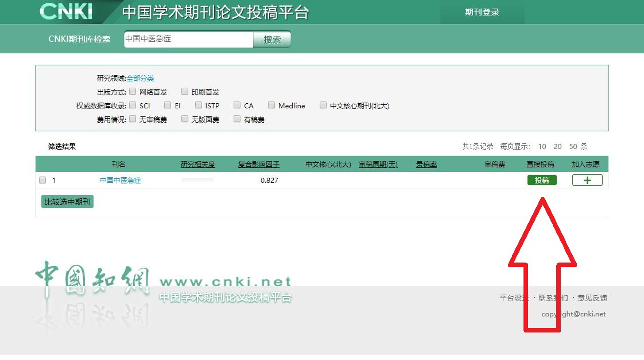Focus the CNKI期刊库检索 search input field
Screen dimensions: 644x360
(188, 39)
